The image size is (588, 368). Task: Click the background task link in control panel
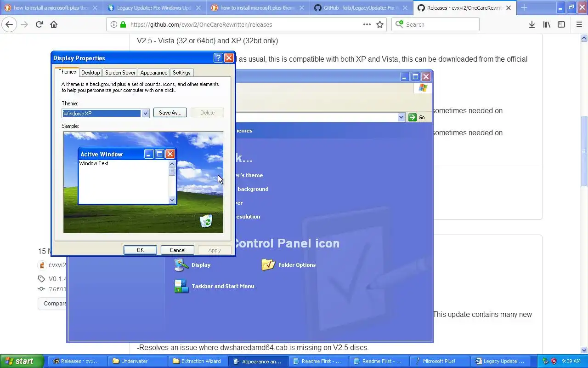[x=253, y=189]
